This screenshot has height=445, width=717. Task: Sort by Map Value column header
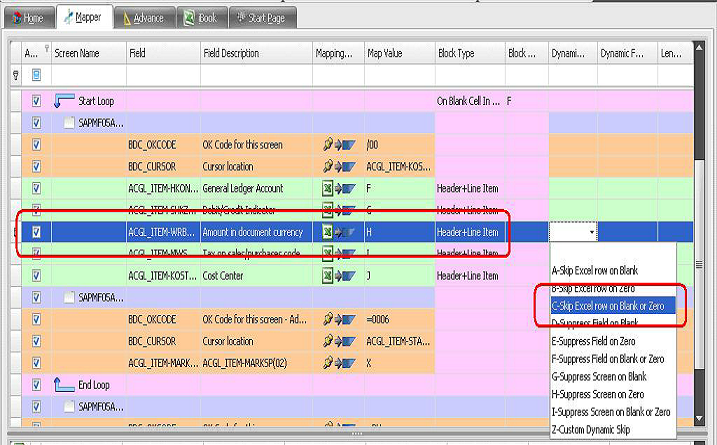coord(400,53)
